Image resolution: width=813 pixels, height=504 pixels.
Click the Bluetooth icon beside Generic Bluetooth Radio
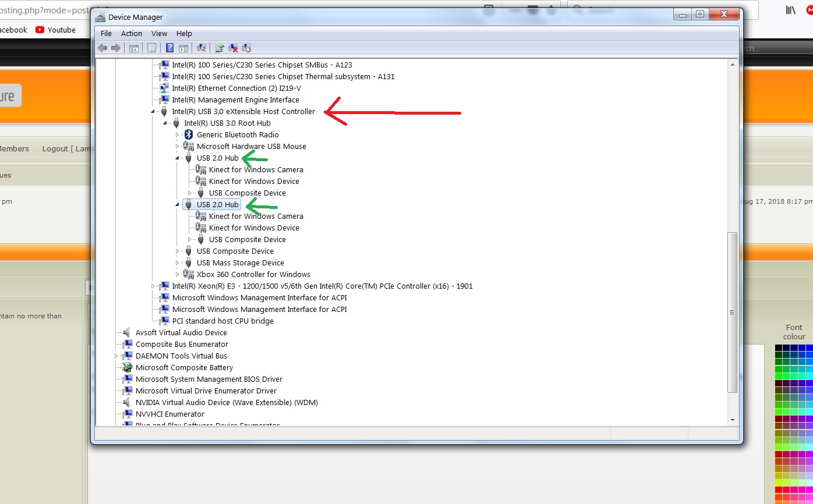(x=188, y=134)
